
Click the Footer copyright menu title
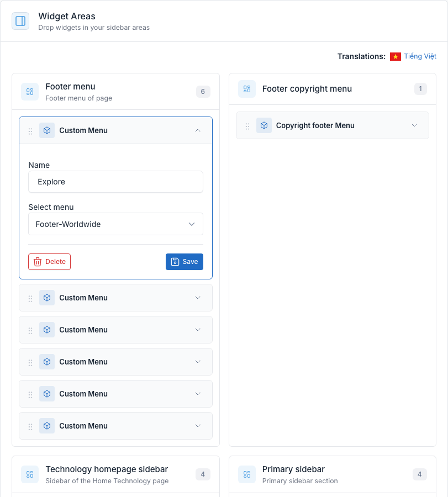307,89
